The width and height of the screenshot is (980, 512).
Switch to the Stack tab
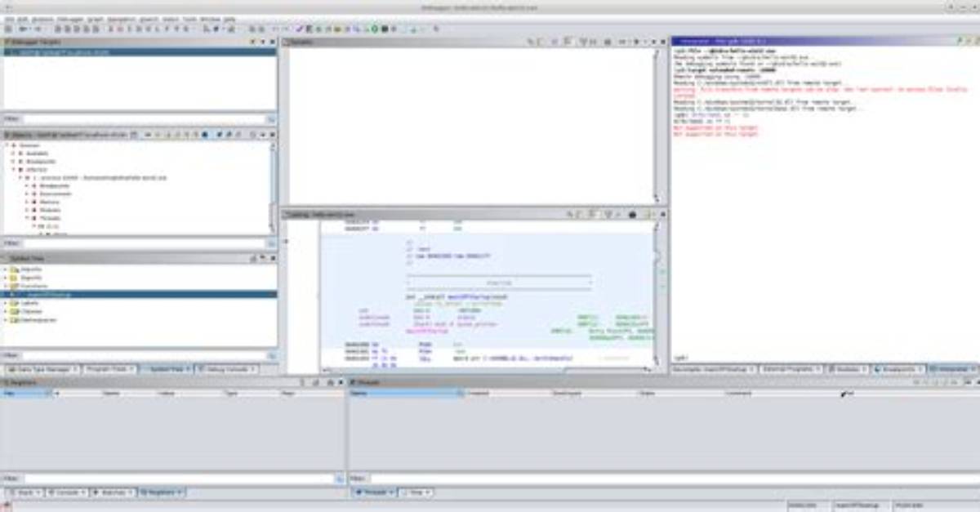tap(24, 492)
